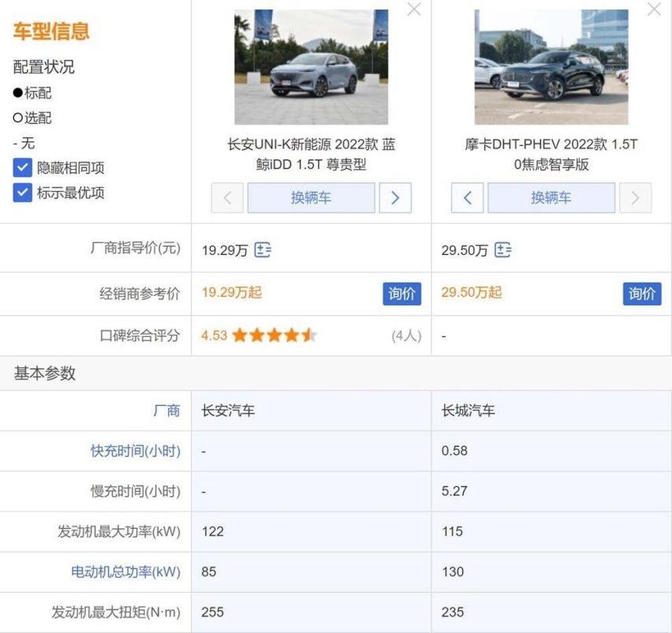Image resolution: width=672 pixels, height=633 pixels.
Task: Click the 快充时间(小时) parameter link
Action: (x=136, y=451)
